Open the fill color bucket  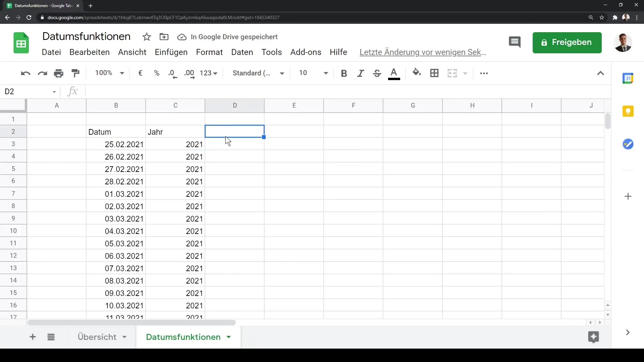[x=417, y=72]
